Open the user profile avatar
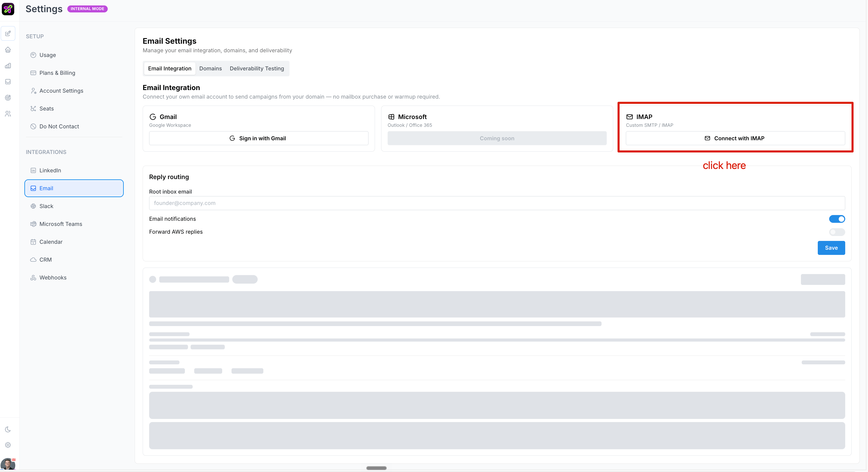Screen dimensions: 868x472 (8, 464)
